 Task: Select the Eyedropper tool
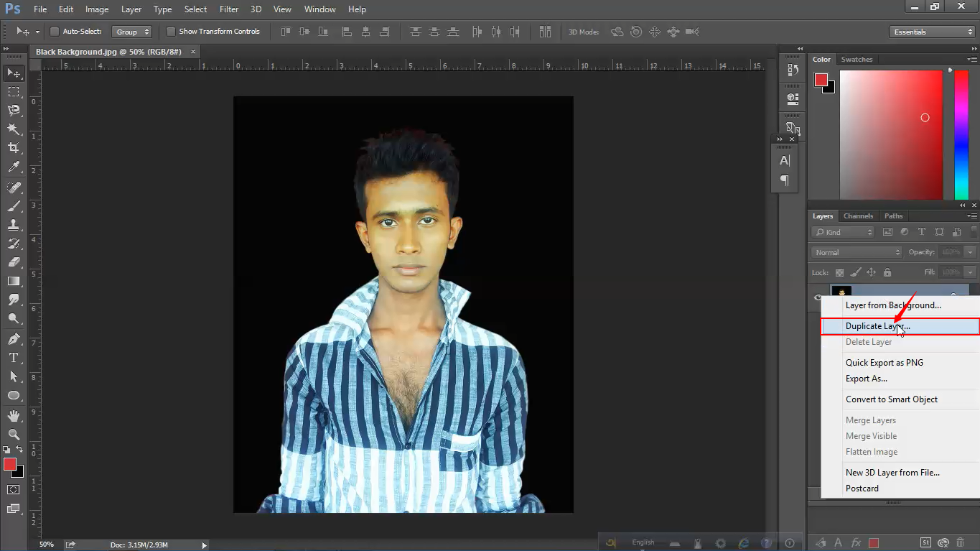tap(14, 167)
